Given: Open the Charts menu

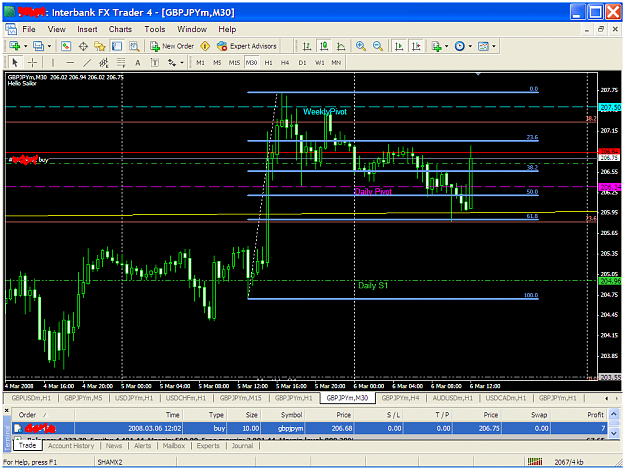Looking at the screenshot, I should pyautogui.click(x=120, y=29).
